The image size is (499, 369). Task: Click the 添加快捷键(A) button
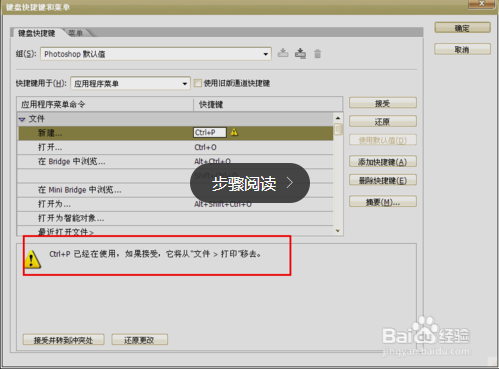click(x=383, y=162)
